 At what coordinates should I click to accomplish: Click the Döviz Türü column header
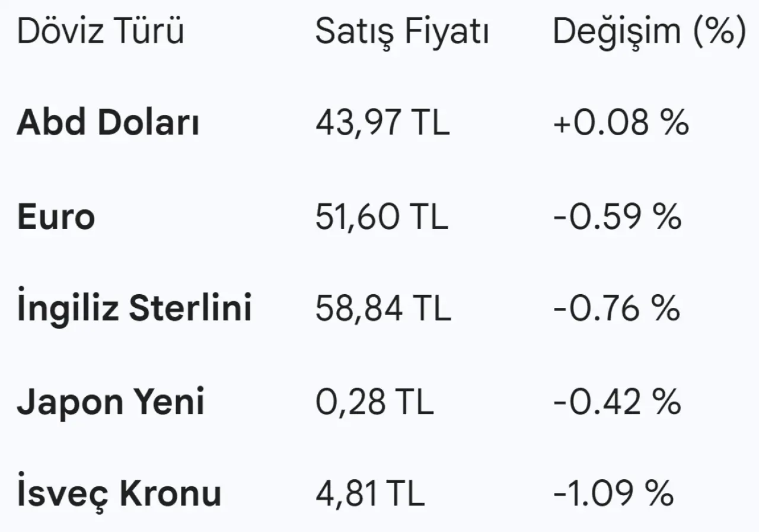pyautogui.click(x=100, y=31)
